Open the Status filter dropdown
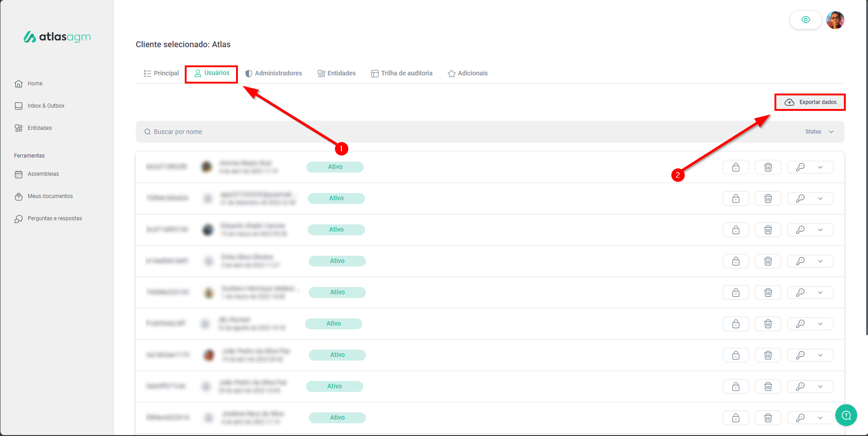The image size is (868, 436). [819, 132]
